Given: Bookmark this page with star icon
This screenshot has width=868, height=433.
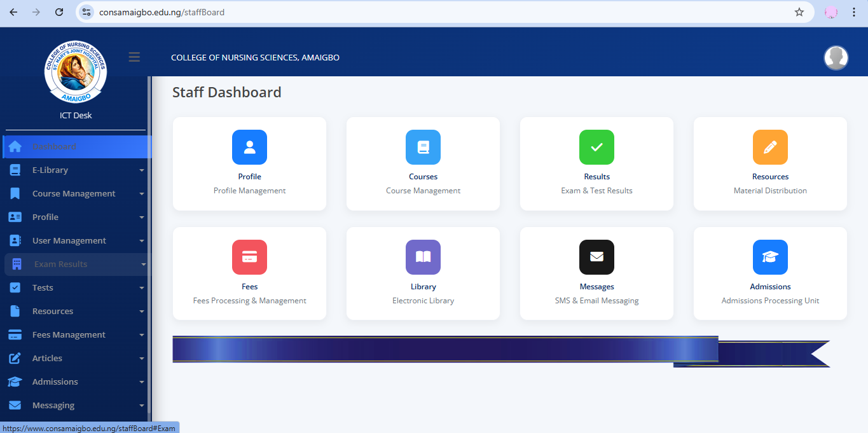Looking at the screenshot, I should tap(799, 12).
